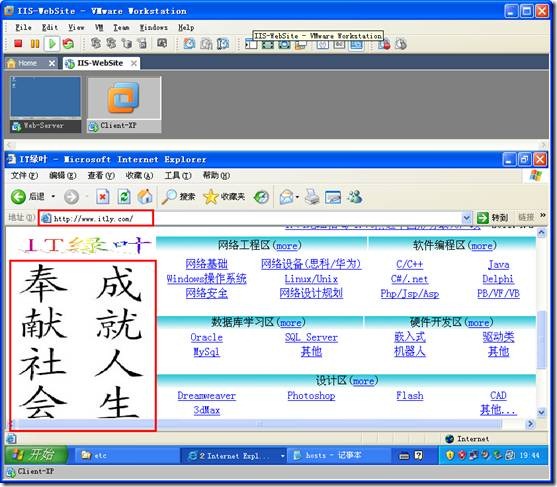
Task: Open the address bar dropdown arrow
Action: coord(466,217)
